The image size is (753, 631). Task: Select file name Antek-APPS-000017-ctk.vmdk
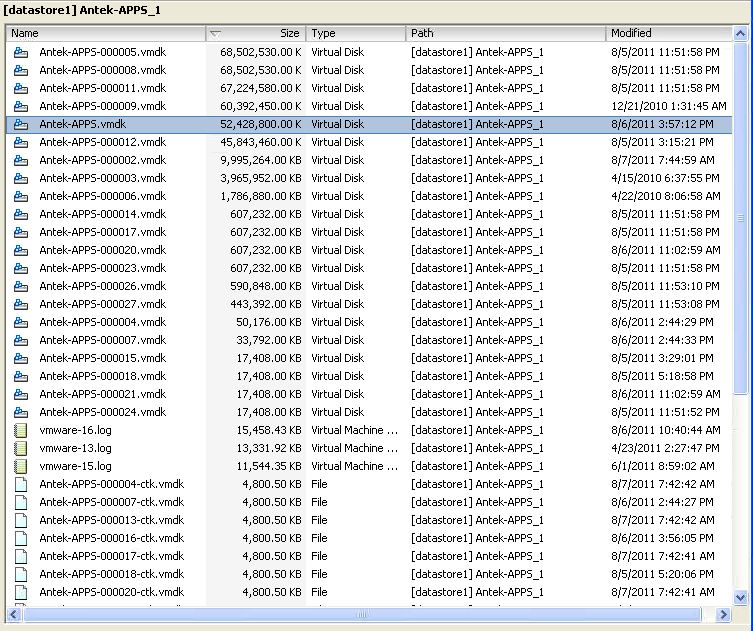tap(112, 556)
